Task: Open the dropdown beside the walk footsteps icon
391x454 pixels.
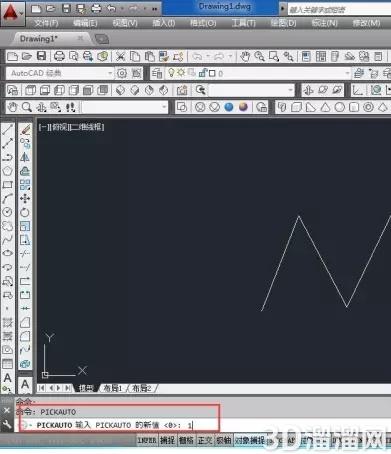Action: click(x=125, y=107)
